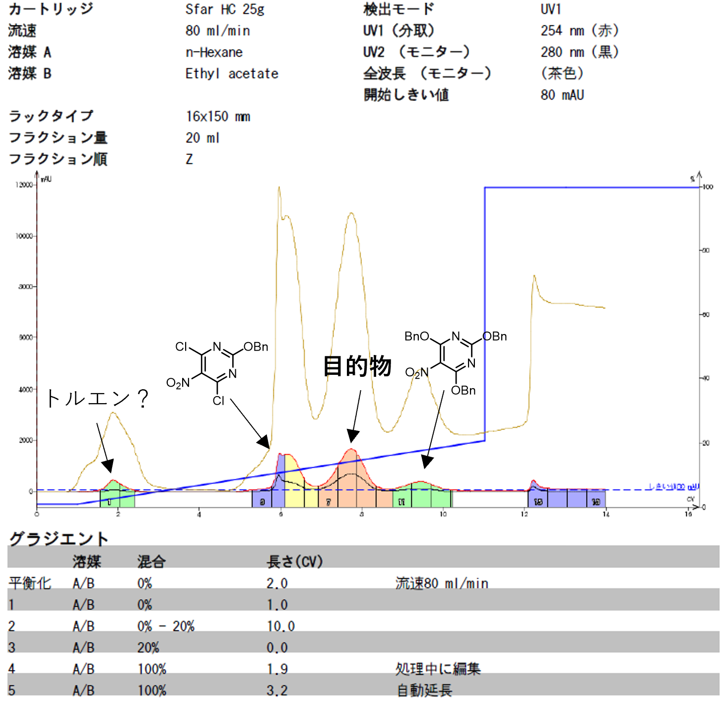The width and height of the screenshot is (728, 701).
Task: Click the '流速80 ml/min' note in equilibration row
Action: 442,583
